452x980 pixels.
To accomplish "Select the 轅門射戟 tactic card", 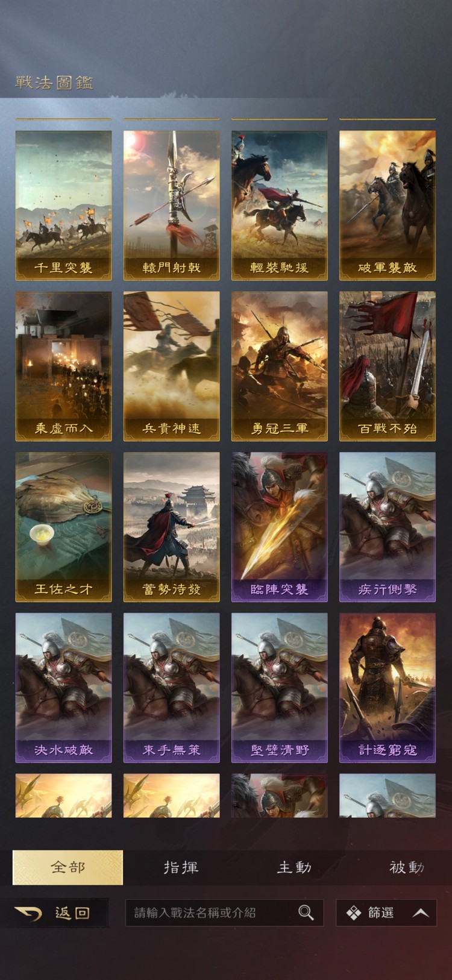I will click(171, 206).
